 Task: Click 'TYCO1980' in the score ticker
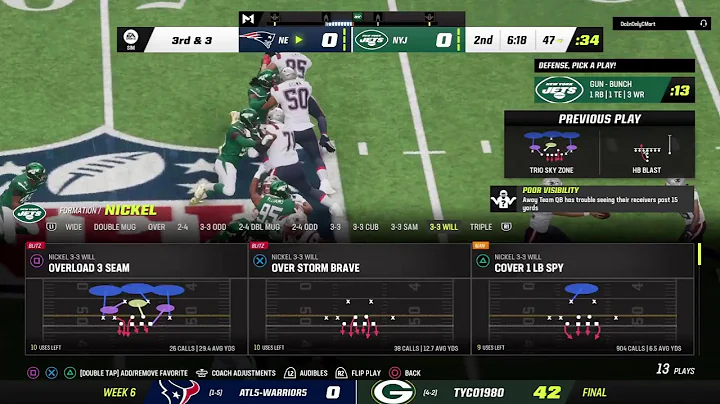[478, 393]
